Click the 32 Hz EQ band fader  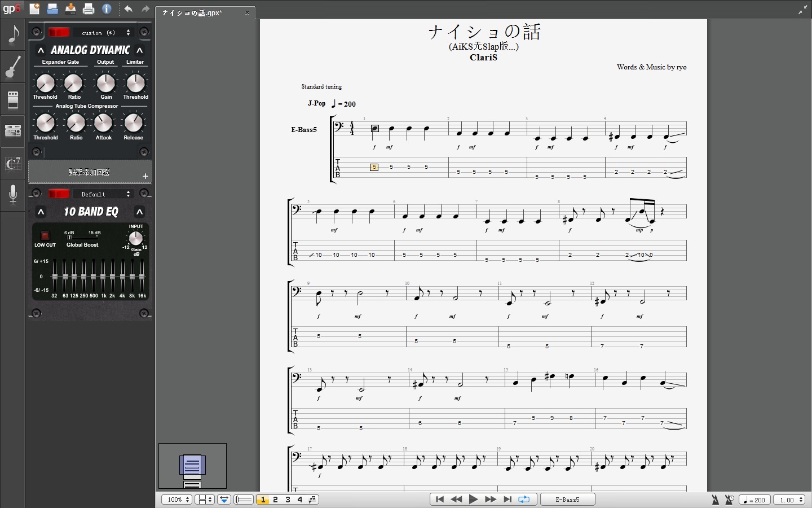[55, 275]
